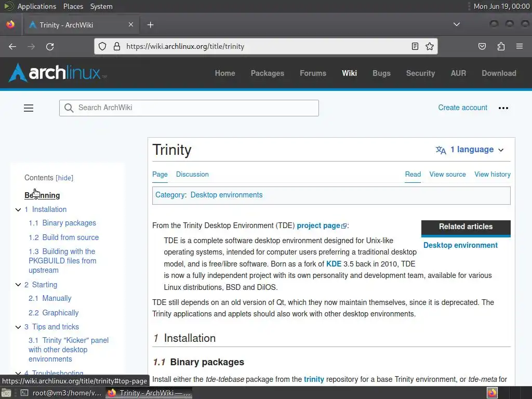Click the Applications menu icon in top panel
The height and width of the screenshot is (399, 532).
(8, 6)
